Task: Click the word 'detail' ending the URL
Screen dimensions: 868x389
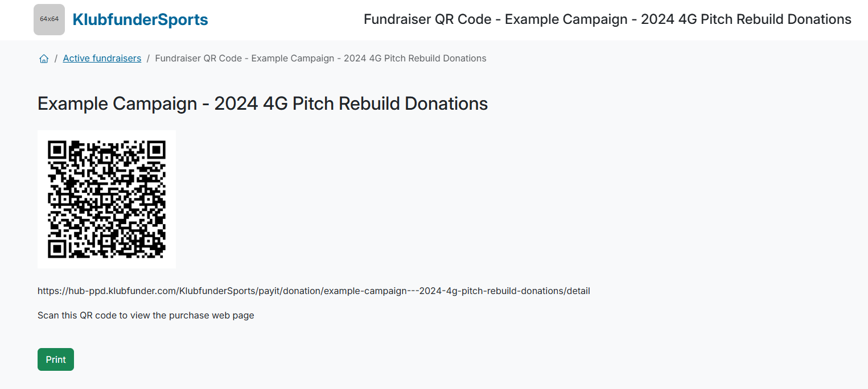Action: (x=579, y=291)
